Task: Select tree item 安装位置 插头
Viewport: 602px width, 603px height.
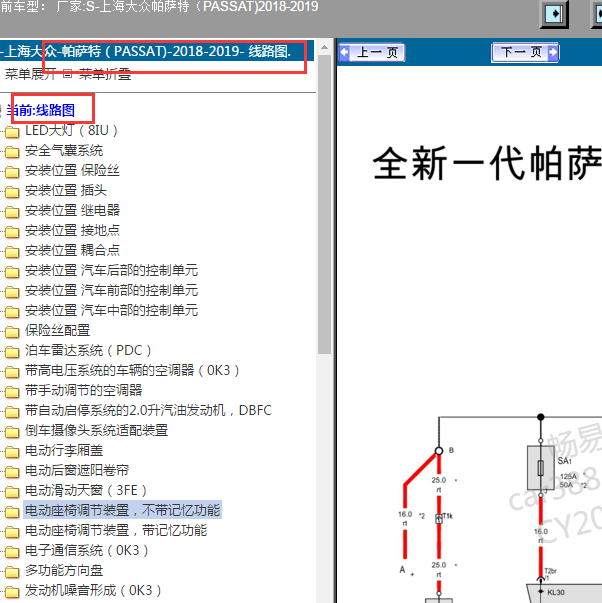Action: pyautogui.click(x=66, y=190)
